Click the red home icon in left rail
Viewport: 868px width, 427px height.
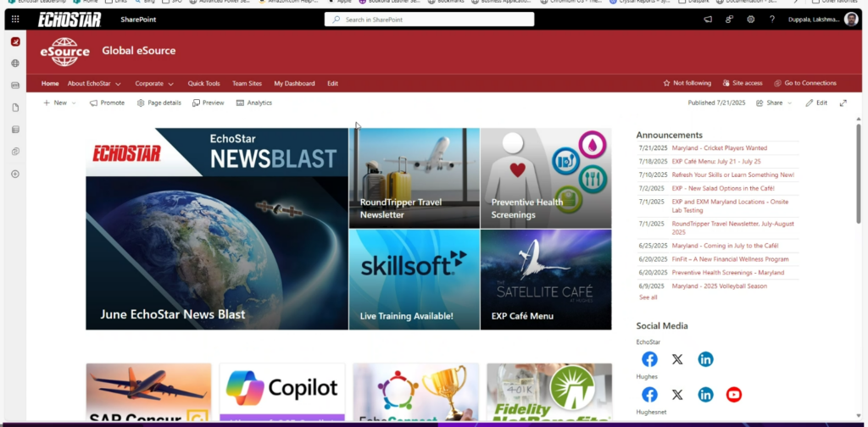click(x=15, y=42)
